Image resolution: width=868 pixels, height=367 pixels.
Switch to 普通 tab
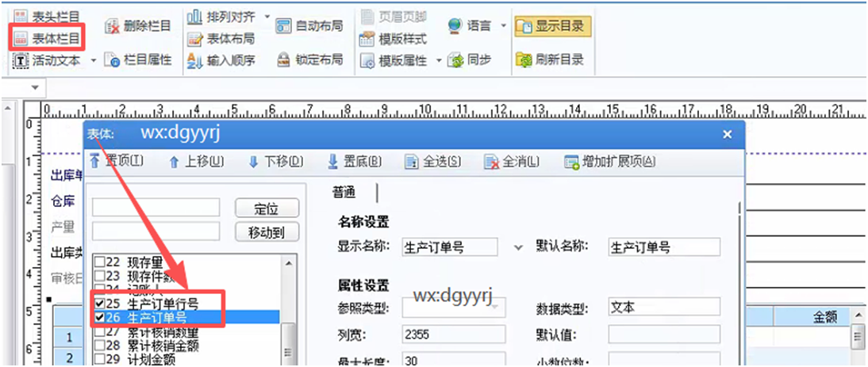344,192
